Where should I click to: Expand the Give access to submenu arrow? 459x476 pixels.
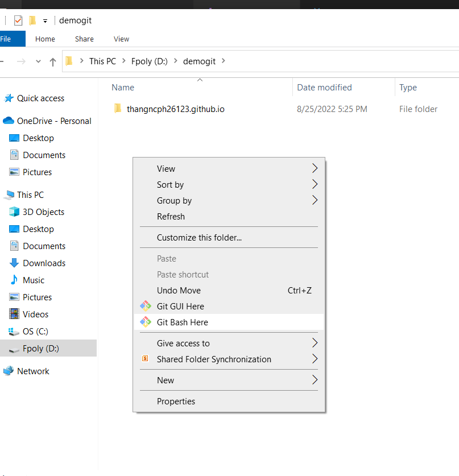315,343
